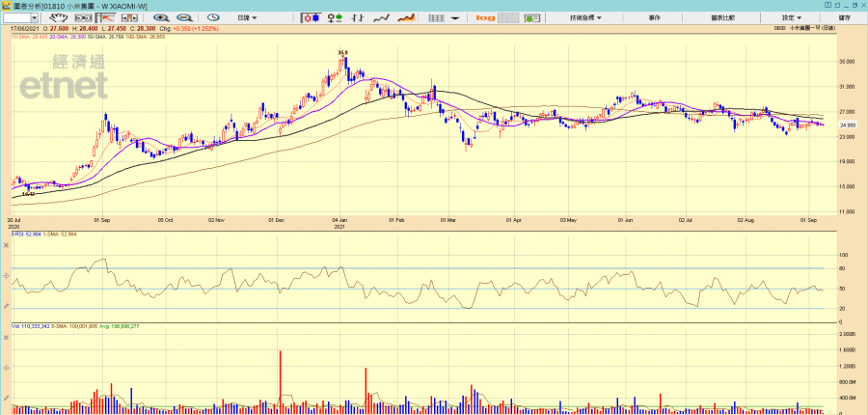The width and height of the screenshot is (868, 415).
Task: Open the 設定 settings dropdown
Action: pyautogui.click(x=790, y=17)
